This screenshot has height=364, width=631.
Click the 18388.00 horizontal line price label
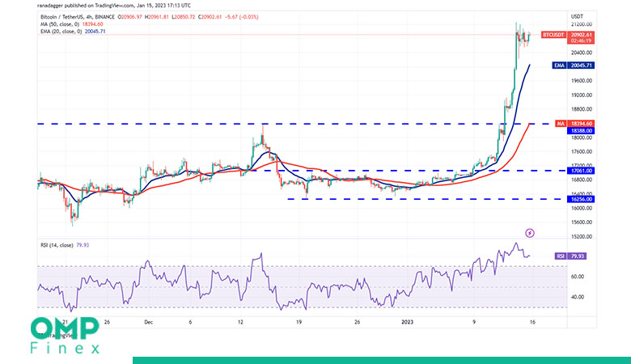pyautogui.click(x=581, y=131)
